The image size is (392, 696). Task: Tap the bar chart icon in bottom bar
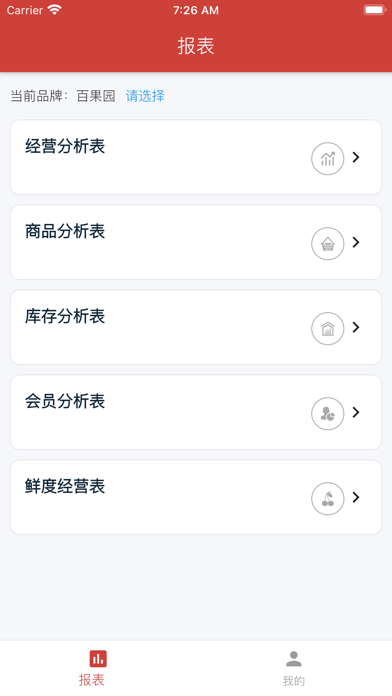(x=98, y=659)
